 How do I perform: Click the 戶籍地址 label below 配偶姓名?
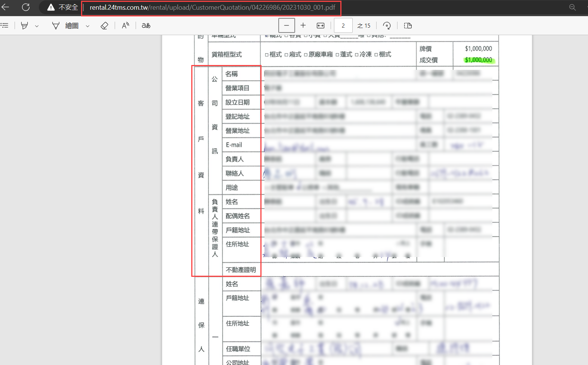(x=238, y=230)
